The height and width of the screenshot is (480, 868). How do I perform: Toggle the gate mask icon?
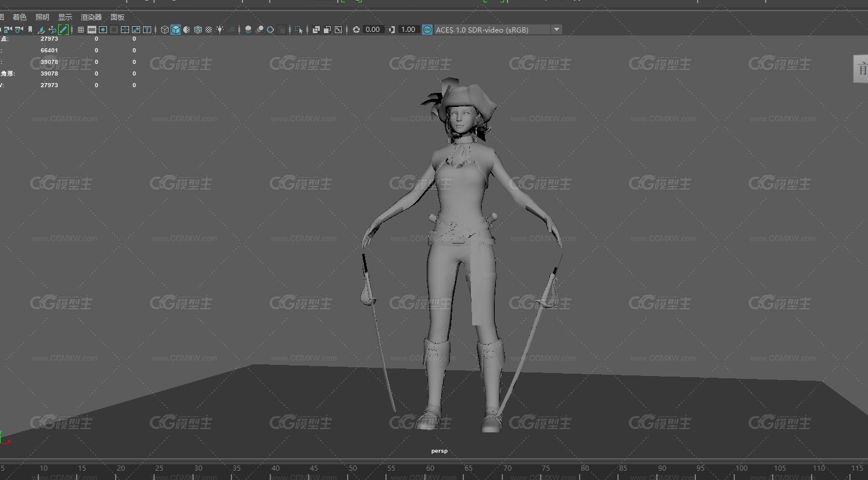(x=114, y=30)
